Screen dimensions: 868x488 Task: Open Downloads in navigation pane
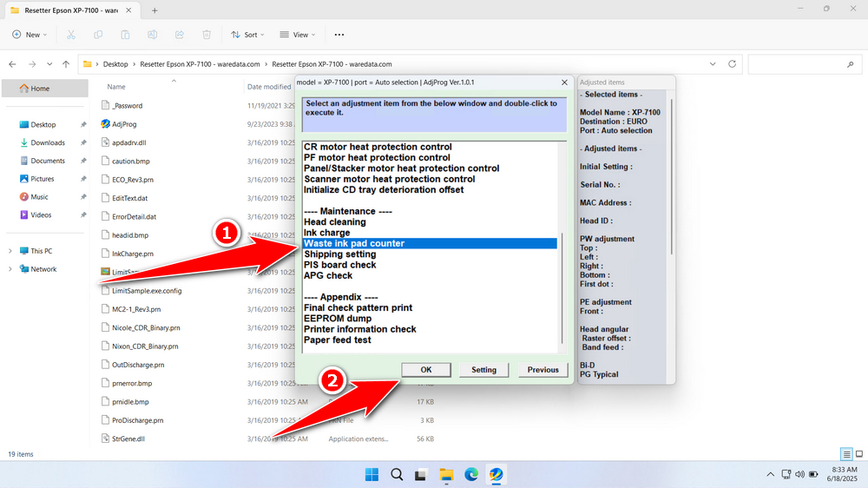coord(48,143)
